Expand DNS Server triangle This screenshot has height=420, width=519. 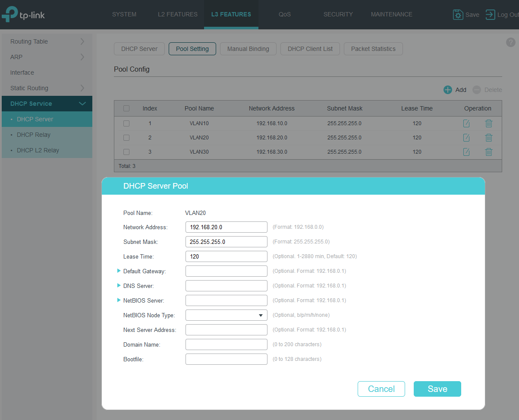click(119, 285)
